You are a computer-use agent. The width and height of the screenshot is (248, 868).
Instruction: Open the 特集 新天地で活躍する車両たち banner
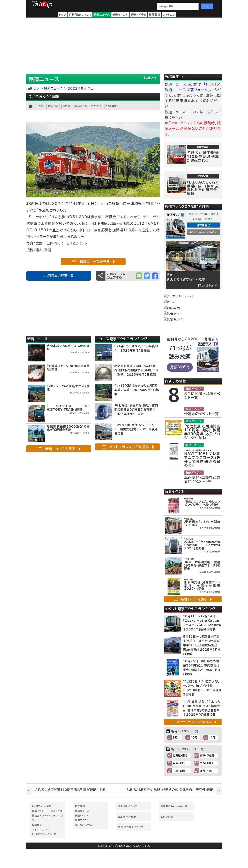coord(193,265)
